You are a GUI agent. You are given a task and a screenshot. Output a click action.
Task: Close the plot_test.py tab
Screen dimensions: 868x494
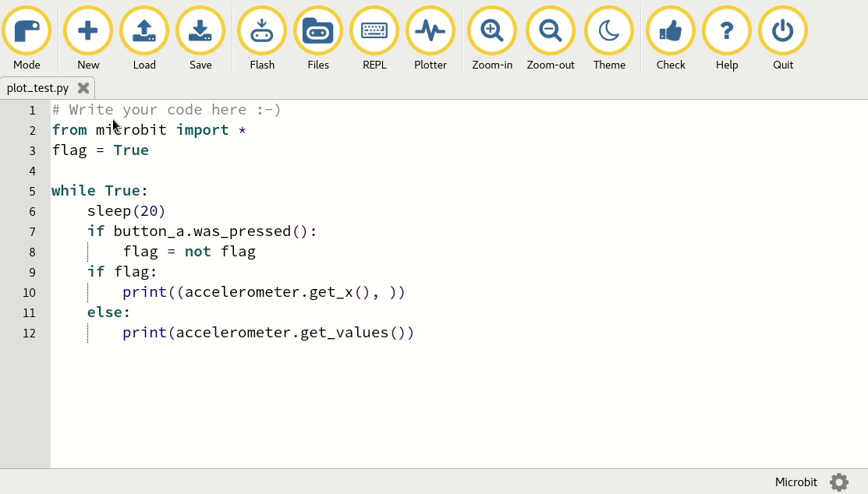pyautogui.click(x=83, y=88)
